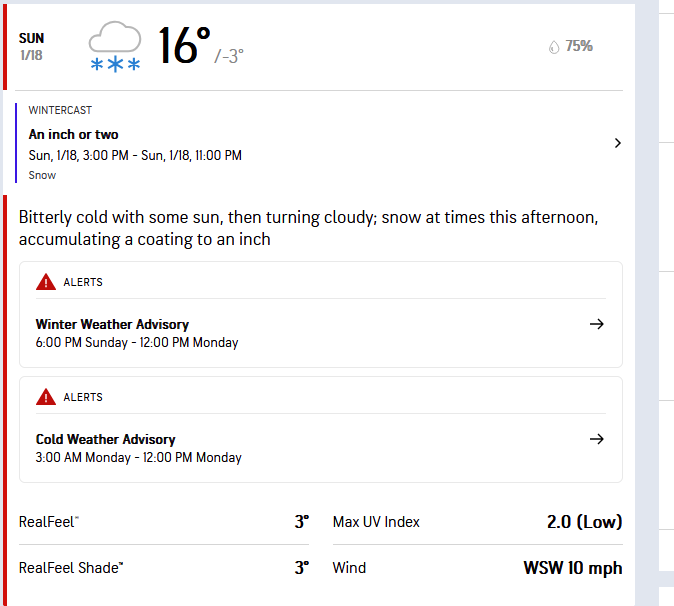This screenshot has width=674, height=606.
Task: Click the 16° high temperature
Action: pyautogui.click(x=184, y=45)
